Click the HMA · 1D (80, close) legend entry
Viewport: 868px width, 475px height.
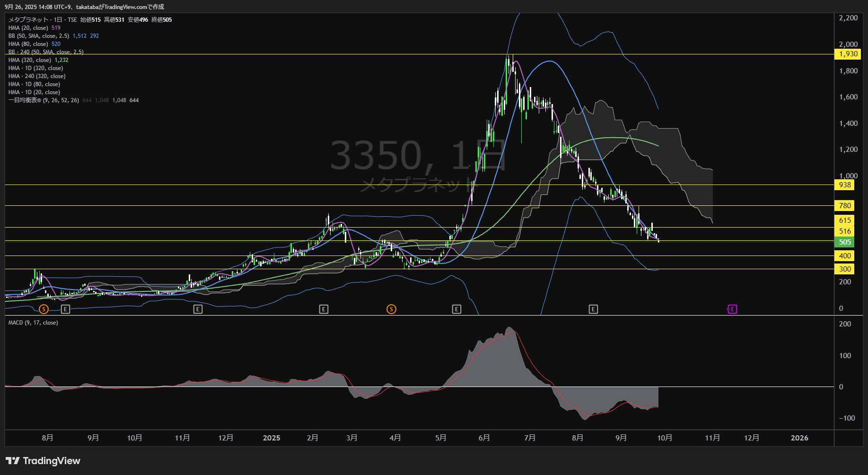click(34, 84)
